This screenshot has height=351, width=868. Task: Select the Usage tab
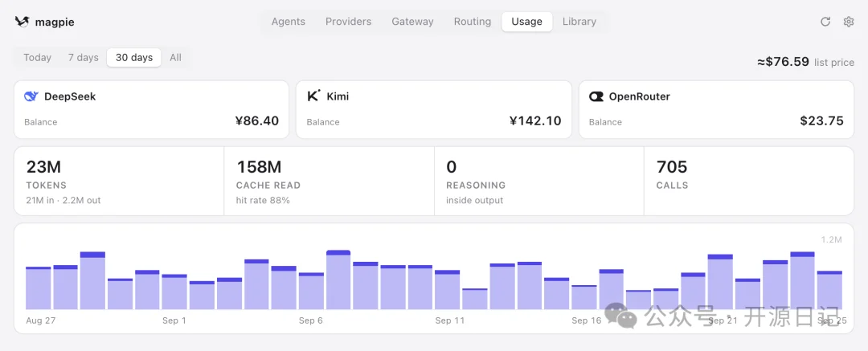tap(527, 22)
